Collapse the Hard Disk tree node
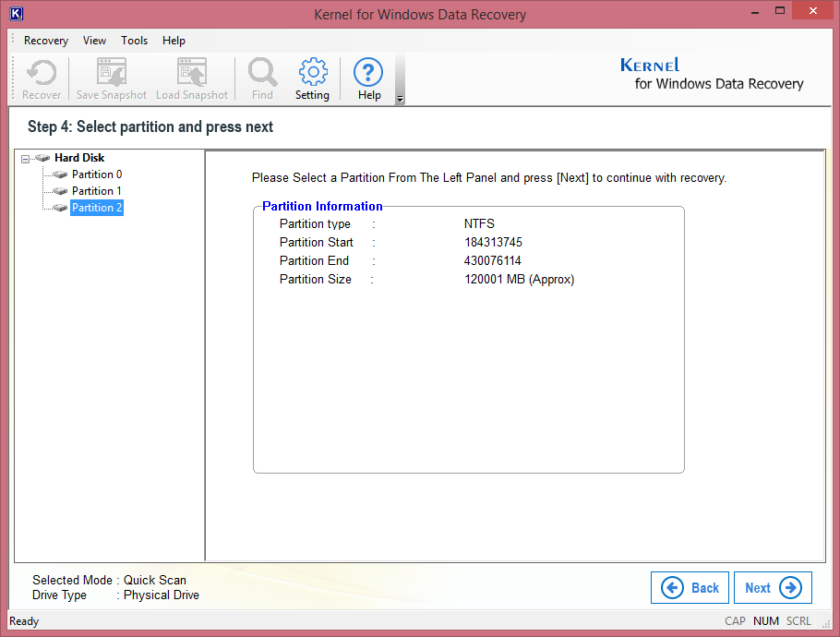The width and height of the screenshot is (840, 637). [25, 159]
